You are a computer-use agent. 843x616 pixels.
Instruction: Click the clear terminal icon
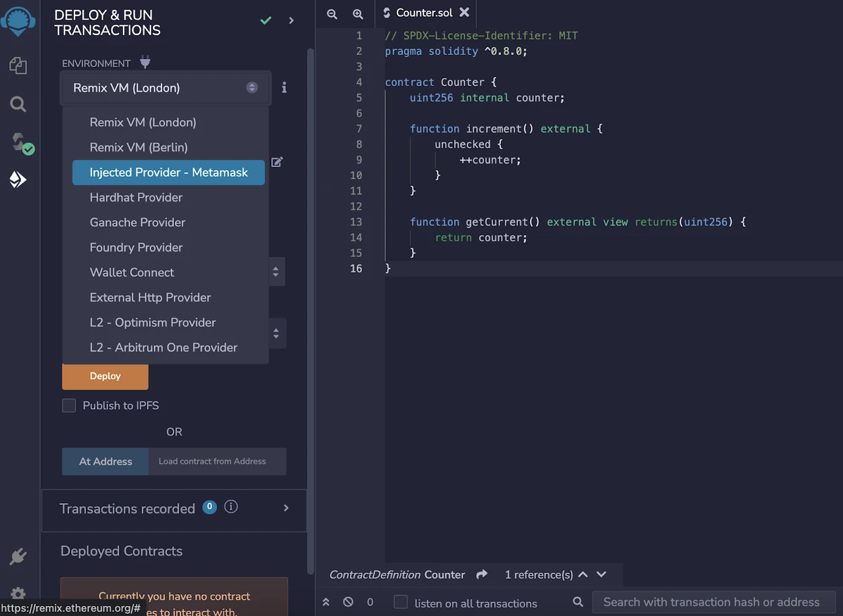click(x=348, y=602)
